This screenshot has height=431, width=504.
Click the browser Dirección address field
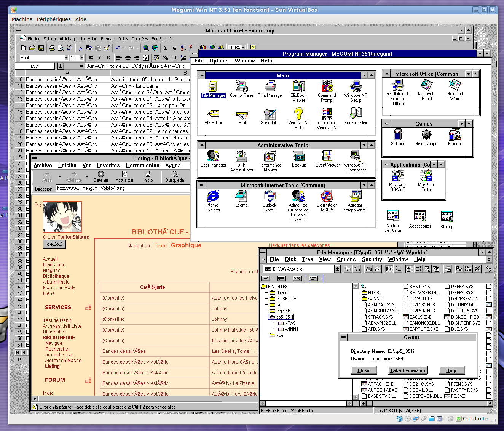point(123,188)
